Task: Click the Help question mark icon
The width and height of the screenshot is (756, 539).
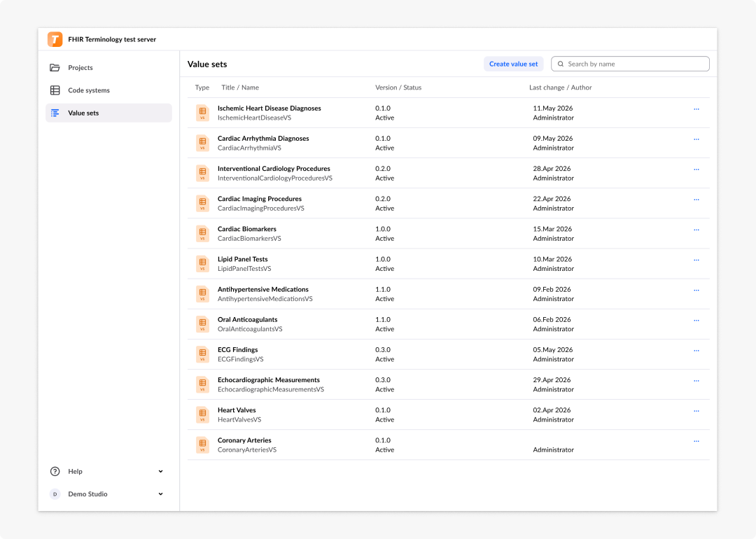Action: click(x=55, y=472)
